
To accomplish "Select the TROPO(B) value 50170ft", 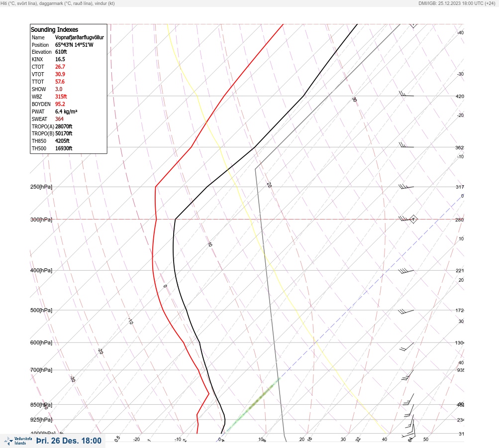I will pos(64,133).
